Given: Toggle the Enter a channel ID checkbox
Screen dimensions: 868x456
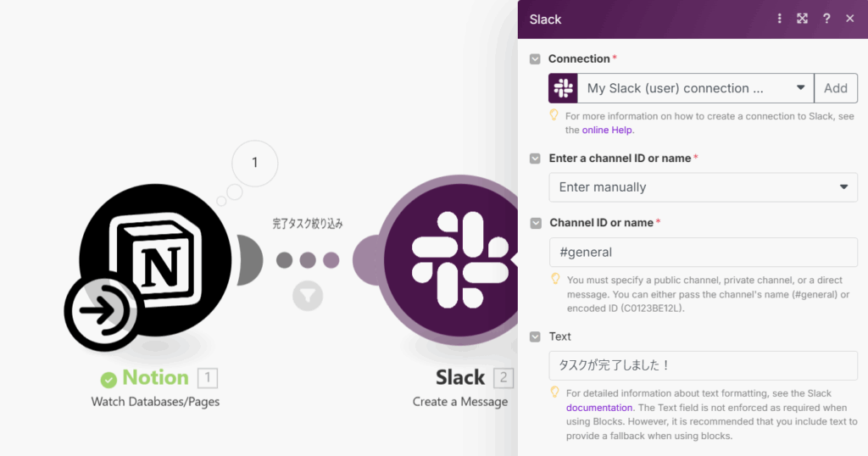Looking at the screenshot, I should click(535, 158).
